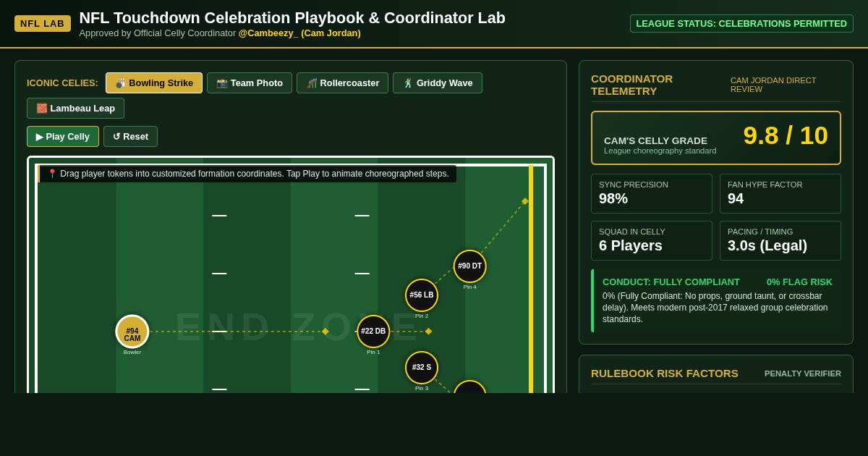Select the #22 DB player token

click(x=373, y=332)
